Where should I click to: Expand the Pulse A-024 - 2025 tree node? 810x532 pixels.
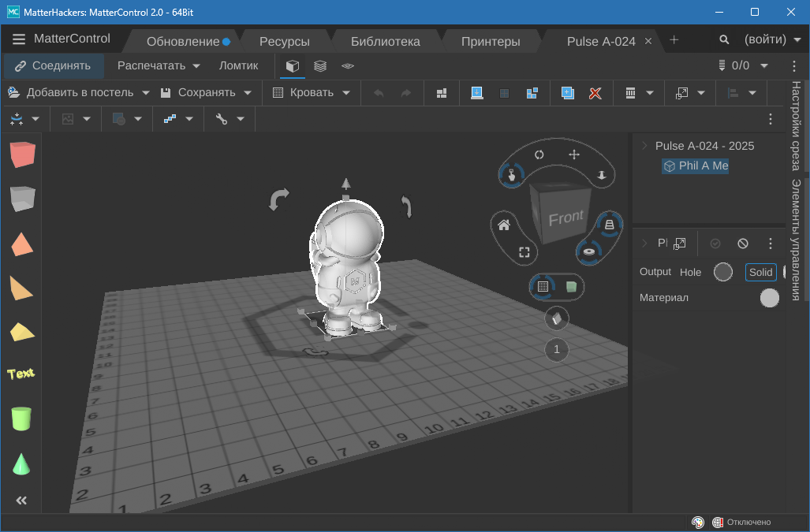click(x=644, y=146)
